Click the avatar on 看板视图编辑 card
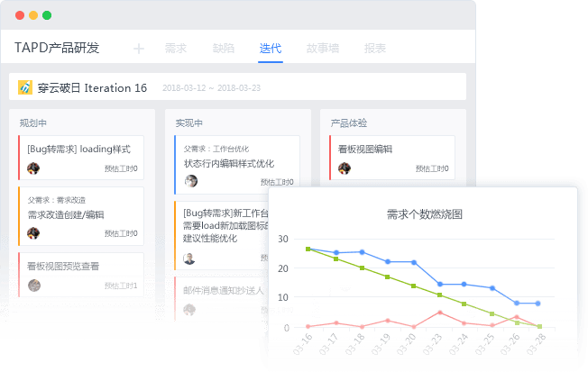This screenshot has width=588, height=372. click(x=345, y=168)
